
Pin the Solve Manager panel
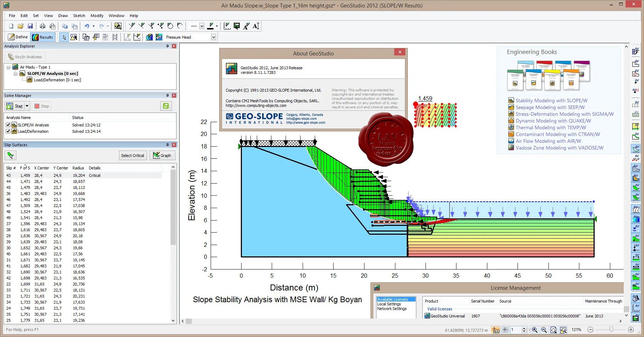point(167,96)
